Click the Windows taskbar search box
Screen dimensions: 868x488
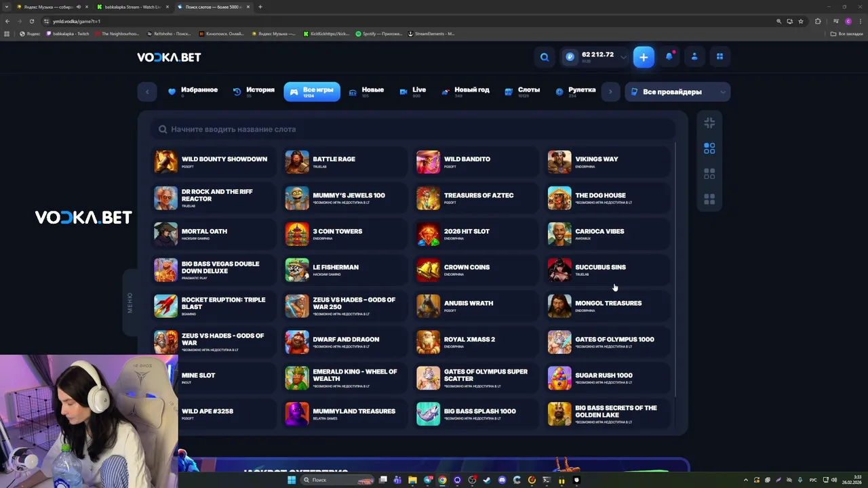(336, 480)
